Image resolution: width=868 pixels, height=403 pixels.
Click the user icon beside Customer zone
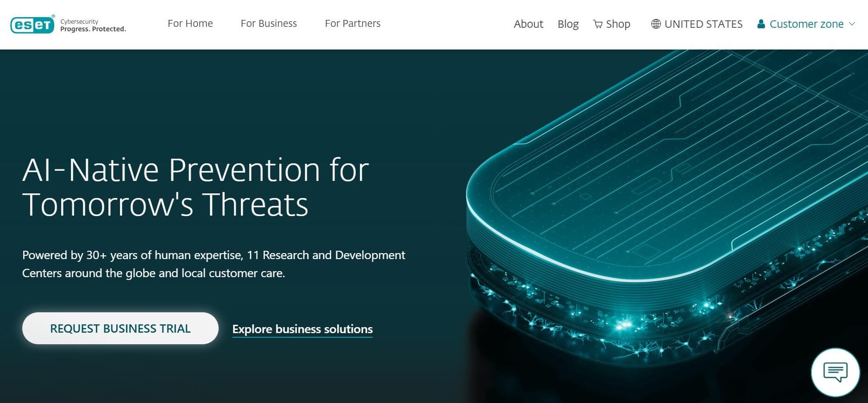(x=761, y=24)
